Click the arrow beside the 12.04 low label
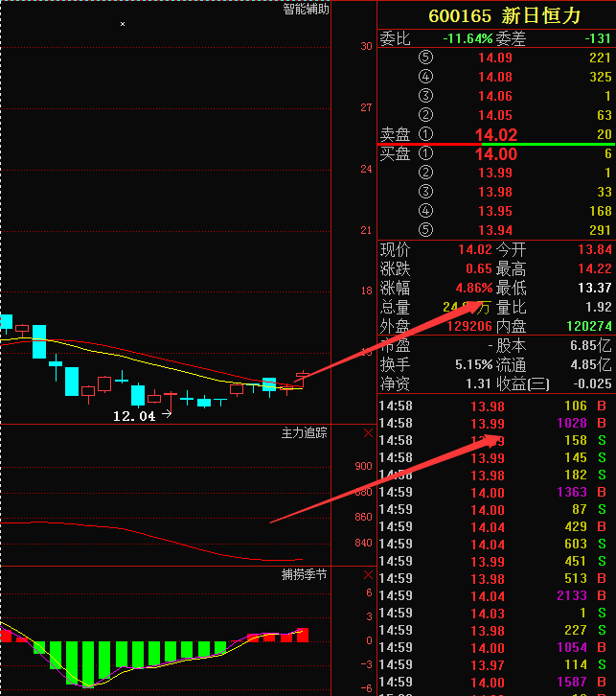The height and width of the screenshot is (696, 616). (x=167, y=415)
